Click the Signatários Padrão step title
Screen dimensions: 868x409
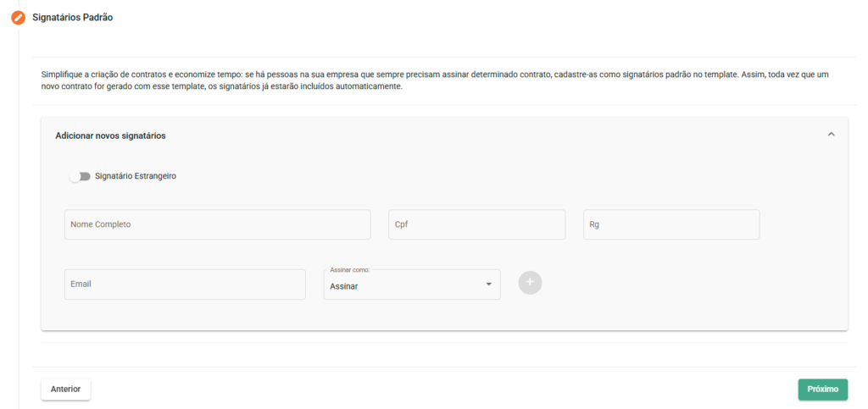point(72,18)
